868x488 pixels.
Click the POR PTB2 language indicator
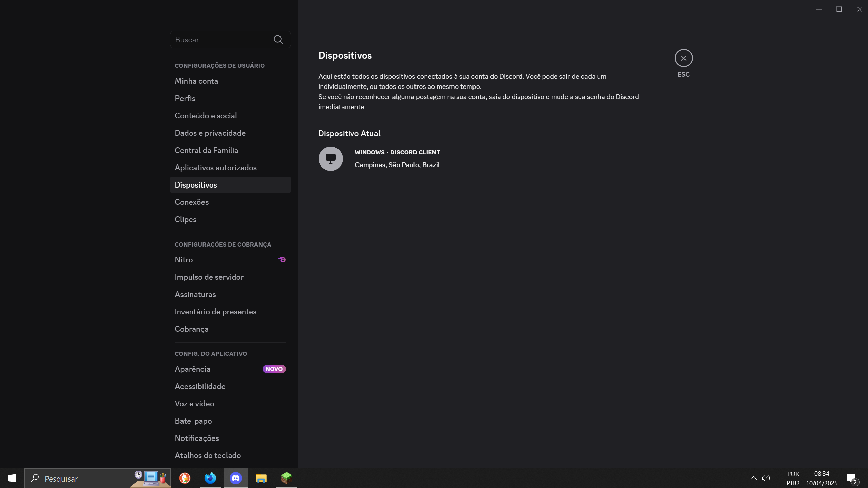pos(793,478)
